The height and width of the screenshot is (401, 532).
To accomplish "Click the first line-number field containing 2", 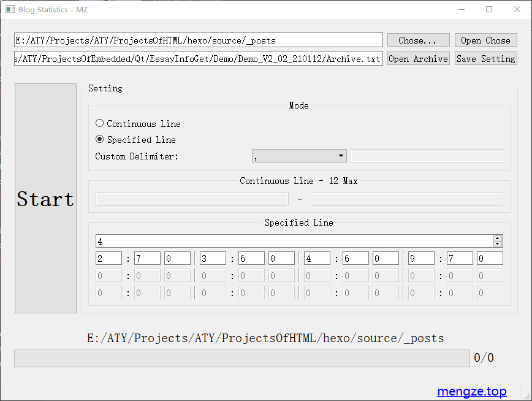I will point(108,259).
